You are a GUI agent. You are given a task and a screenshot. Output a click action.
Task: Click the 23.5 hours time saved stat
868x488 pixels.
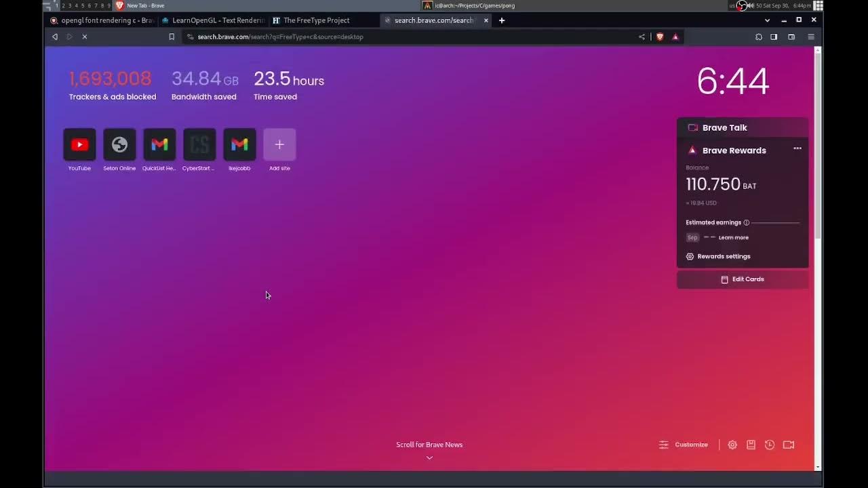(x=289, y=85)
